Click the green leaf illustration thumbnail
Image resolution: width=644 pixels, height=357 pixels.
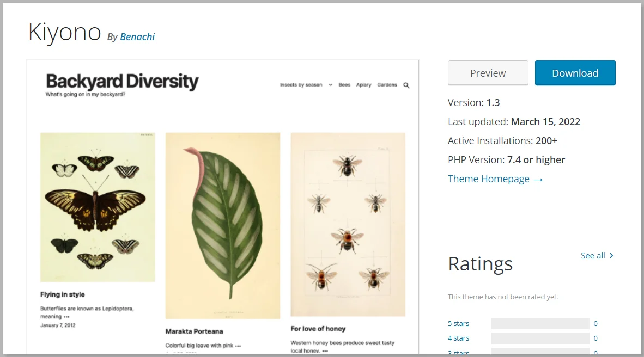[223, 226]
